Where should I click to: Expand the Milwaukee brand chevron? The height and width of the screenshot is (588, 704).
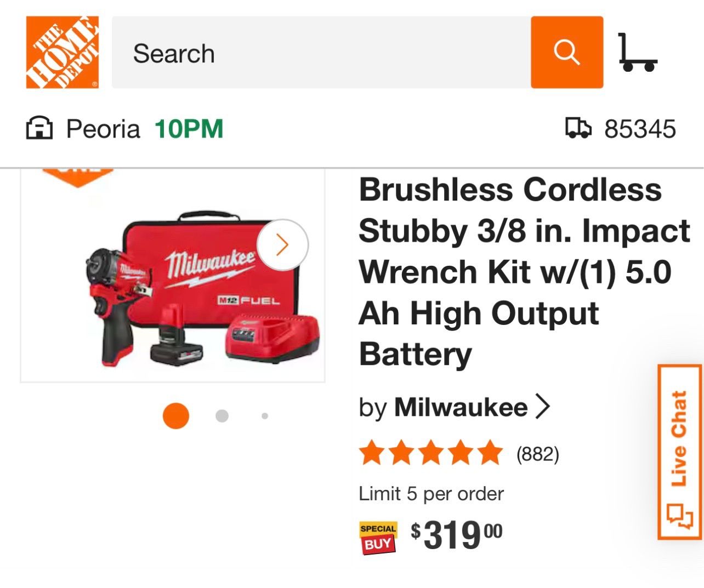pos(542,407)
